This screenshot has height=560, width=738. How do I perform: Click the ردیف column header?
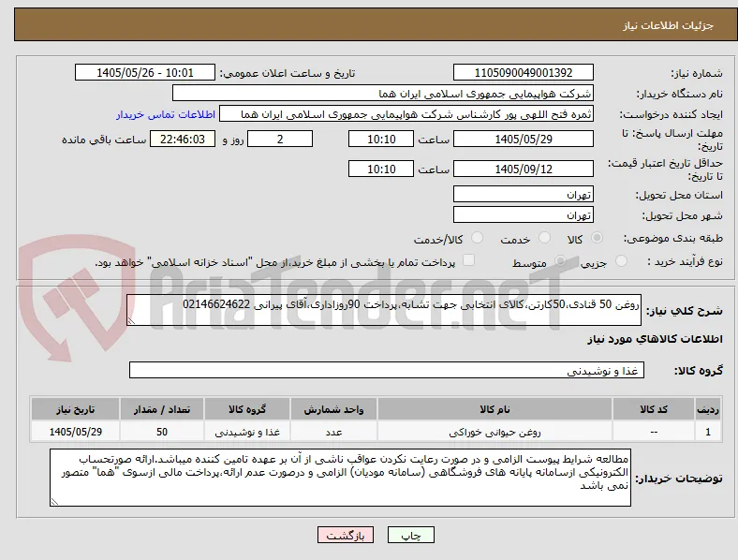[708, 409]
